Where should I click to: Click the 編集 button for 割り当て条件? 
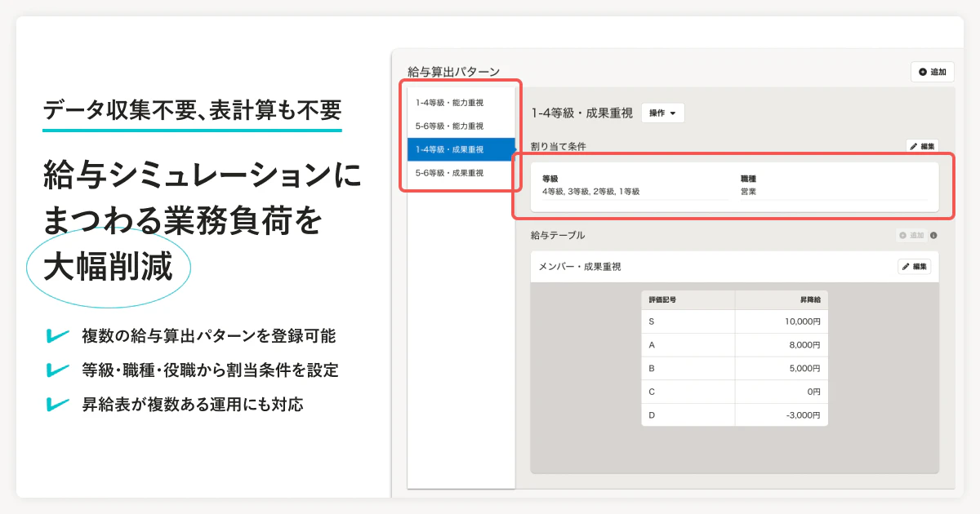[922, 145]
